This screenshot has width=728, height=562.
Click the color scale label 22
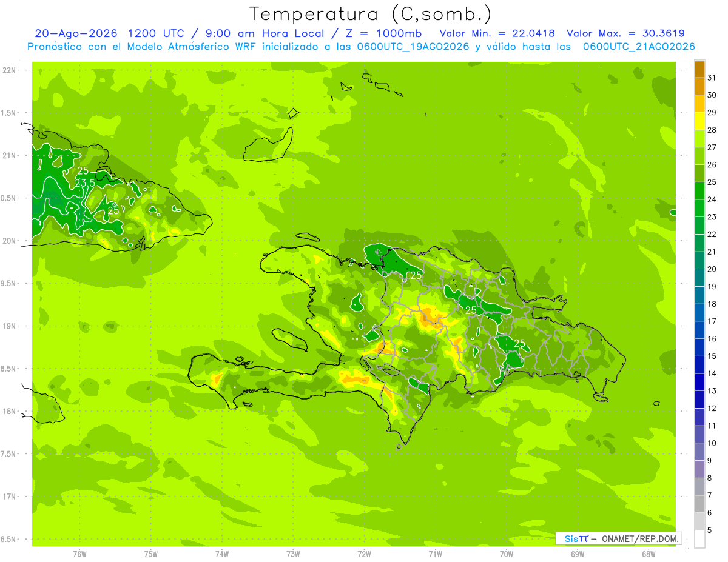click(712, 234)
